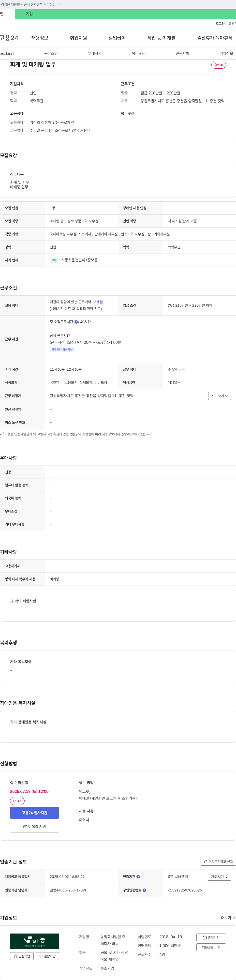Open 더보기 in 기업정보 section

228,918
